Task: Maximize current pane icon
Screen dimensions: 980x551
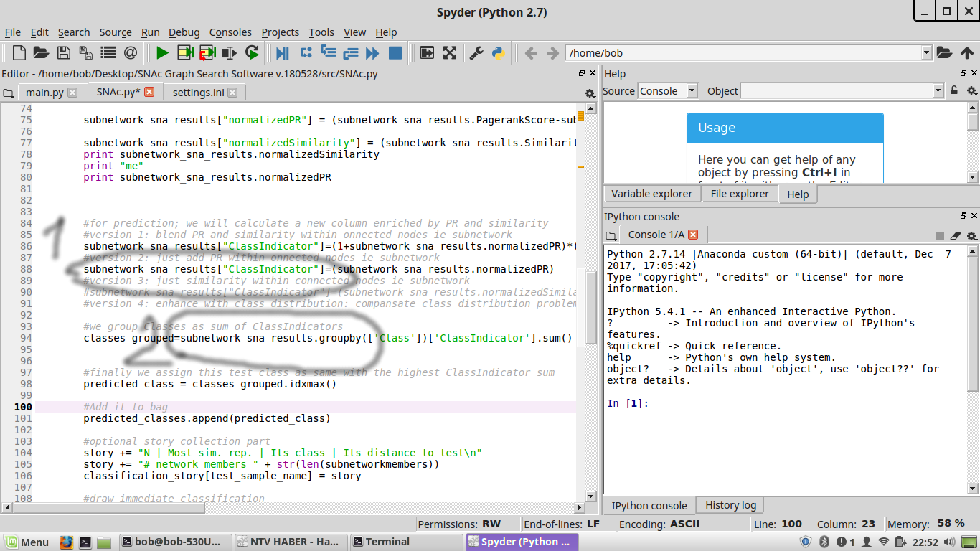Action: click(427, 52)
